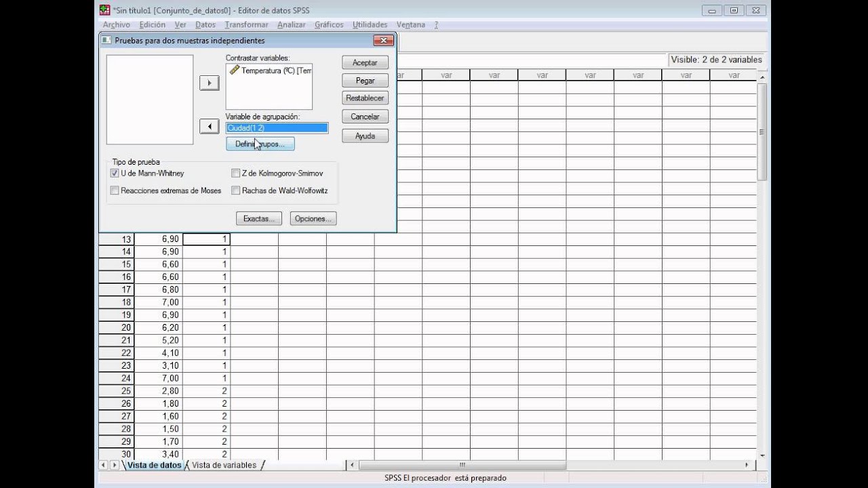Move grouping variable back with left arrow

click(210, 127)
